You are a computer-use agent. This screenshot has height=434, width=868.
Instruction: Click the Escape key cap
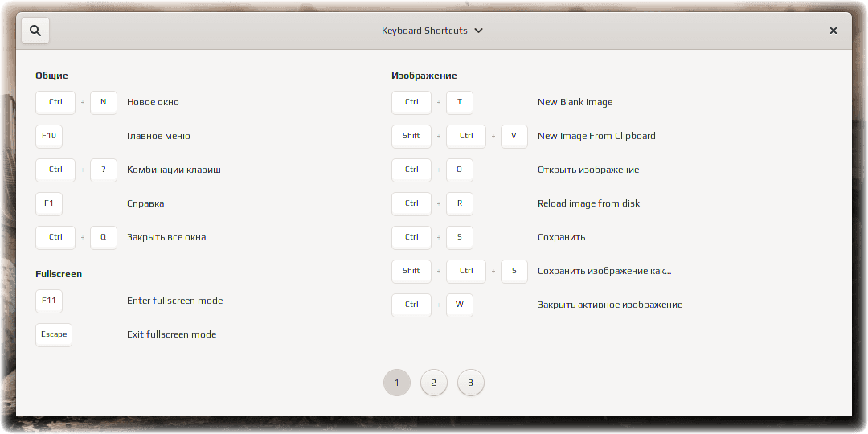click(54, 335)
